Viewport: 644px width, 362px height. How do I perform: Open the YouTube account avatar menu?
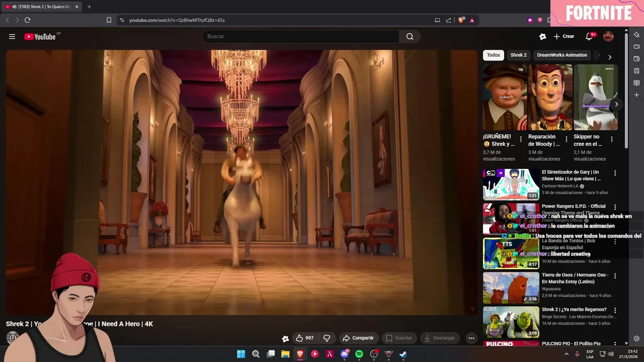pos(608,36)
